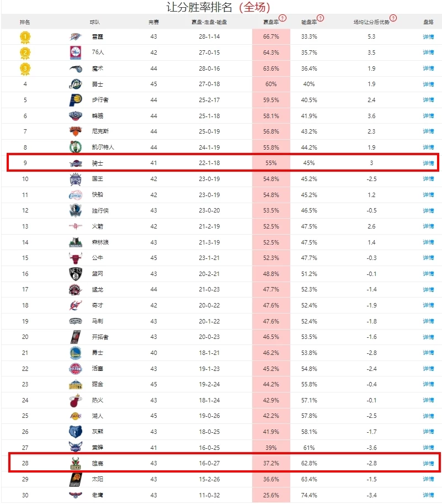Click the Warriors logo in row 21

click(x=76, y=353)
